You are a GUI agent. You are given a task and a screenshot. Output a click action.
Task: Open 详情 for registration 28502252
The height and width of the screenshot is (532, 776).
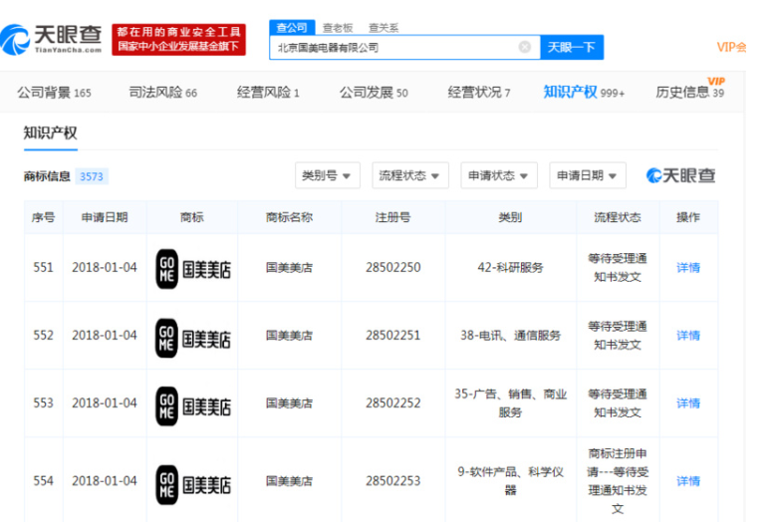[688, 403]
